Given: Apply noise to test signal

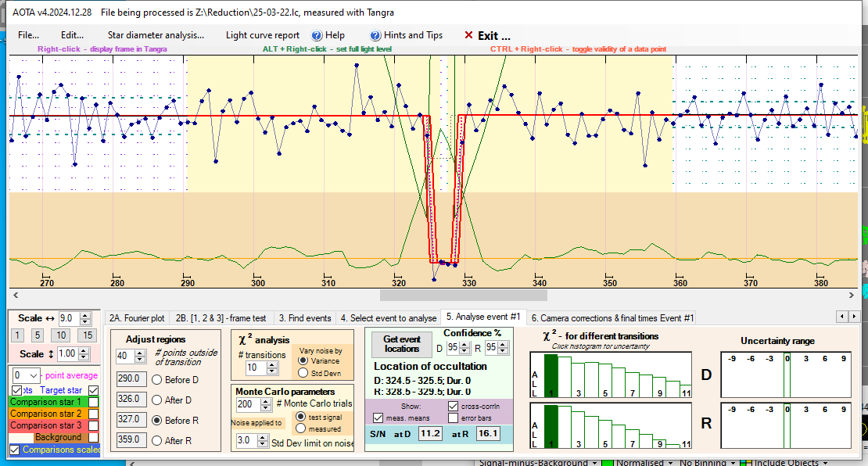Looking at the screenshot, I should click(300, 417).
